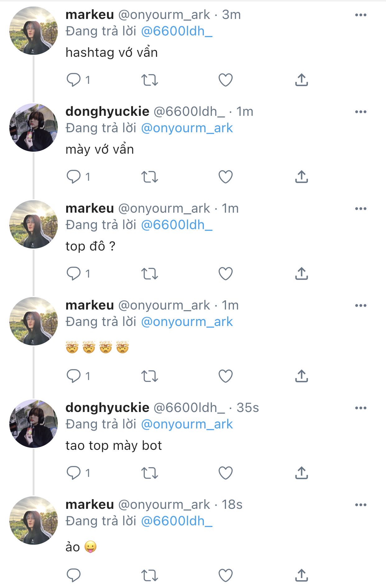Share the "top đô ?" tweet

(x=301, y=274)
